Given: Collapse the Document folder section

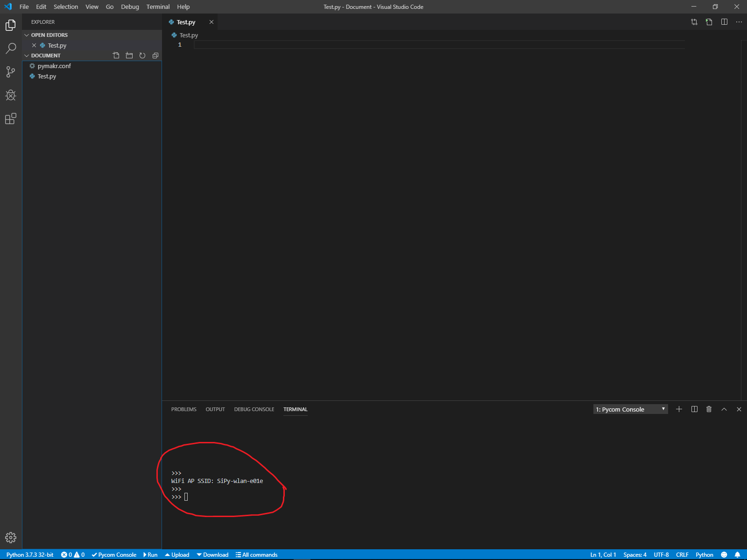Looking at the screenshot, I should point(45,56).
